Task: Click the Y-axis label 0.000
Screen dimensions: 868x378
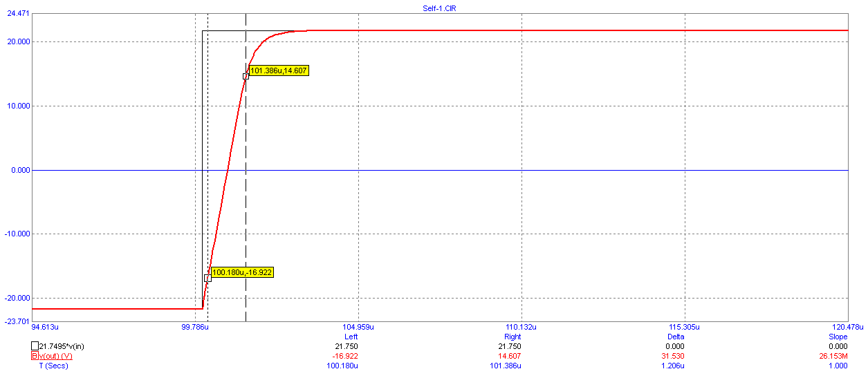Action: [x=21, y=170]
